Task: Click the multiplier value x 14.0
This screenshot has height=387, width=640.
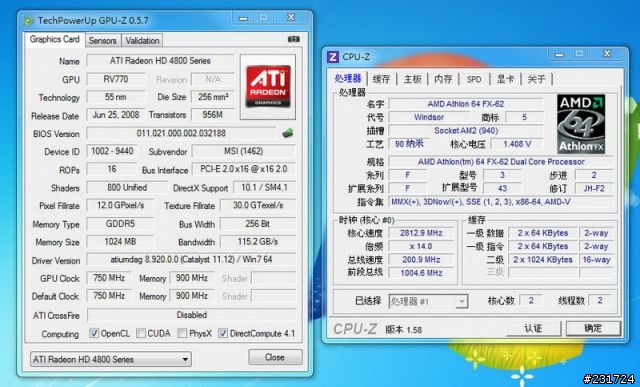Action: point(421,246)
